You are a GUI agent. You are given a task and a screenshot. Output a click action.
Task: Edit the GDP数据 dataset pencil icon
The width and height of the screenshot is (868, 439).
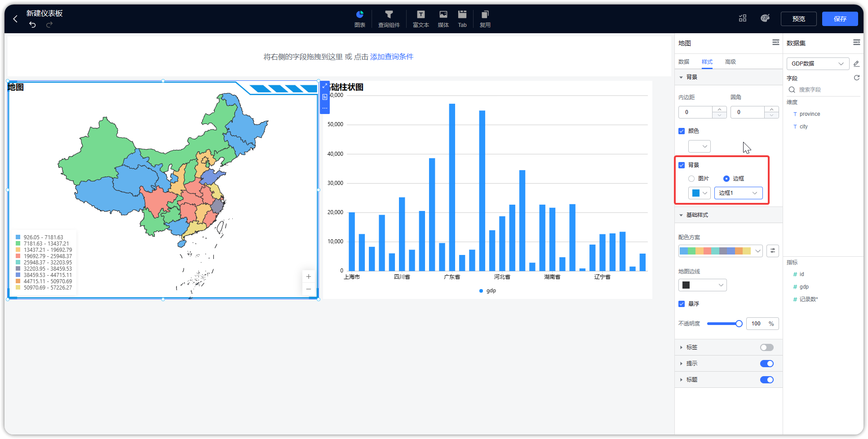tap(856, 64)
